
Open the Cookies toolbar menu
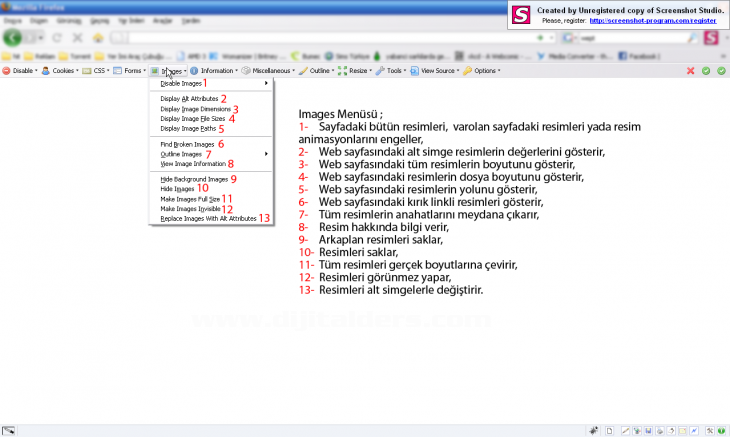tap(61, 71)
